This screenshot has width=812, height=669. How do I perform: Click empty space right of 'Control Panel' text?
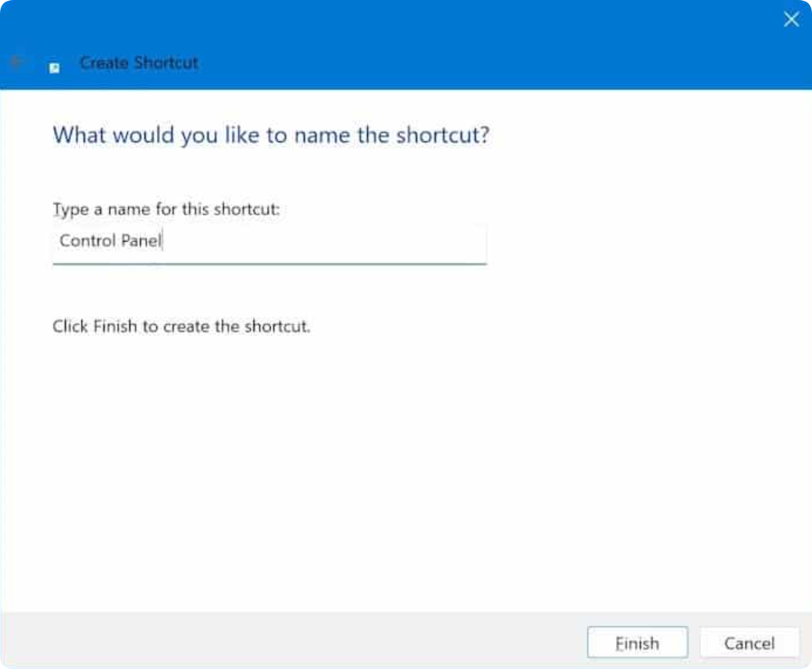tap(328, 241)
